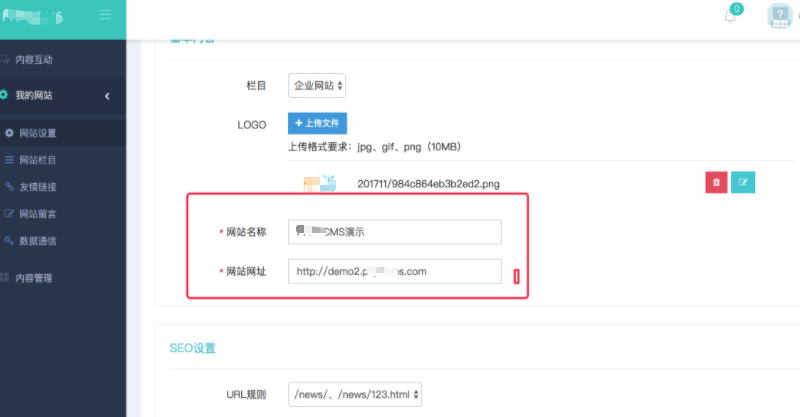Click the gear icon beside 网站设置
This screenshot has width=800, height=417.
pos(9,133)
